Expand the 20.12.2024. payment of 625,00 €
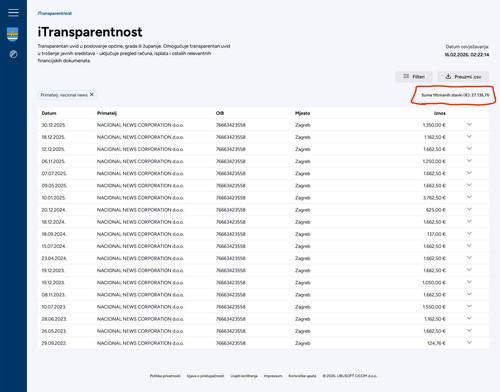Viewport: 500px width, 392px height. coord(469,209)
